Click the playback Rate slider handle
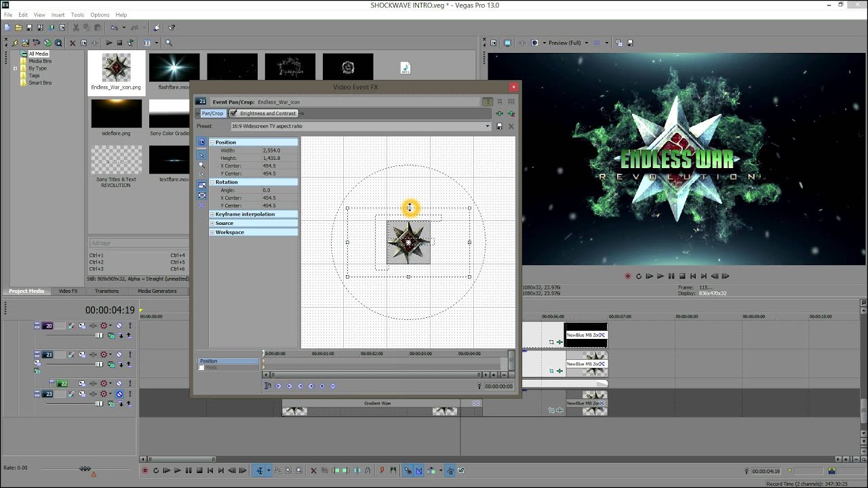868x488 pixels. 85,468
